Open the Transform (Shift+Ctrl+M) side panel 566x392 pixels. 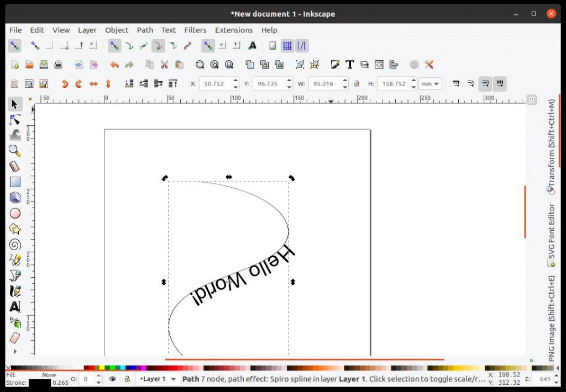551,147
